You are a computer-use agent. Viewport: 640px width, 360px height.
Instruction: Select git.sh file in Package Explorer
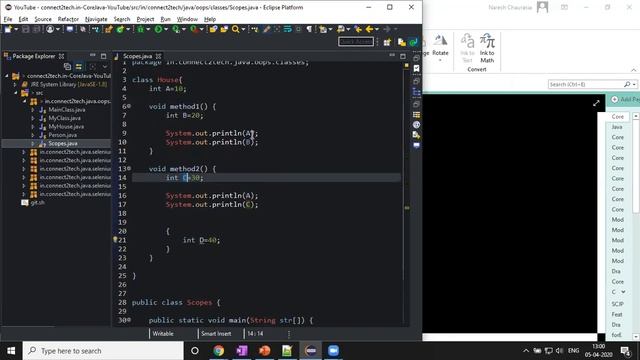tap(37, 202)
